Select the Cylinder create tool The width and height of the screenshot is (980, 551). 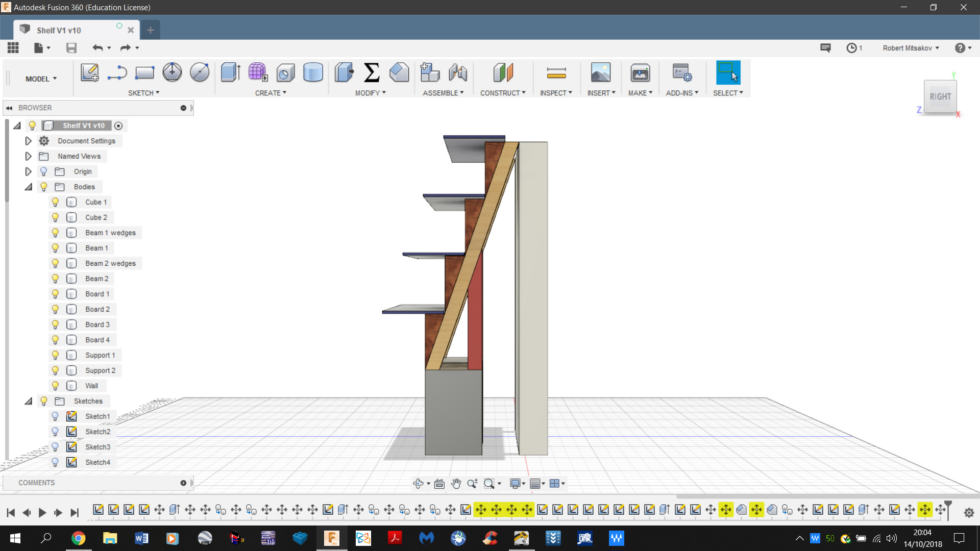[313, 72]
